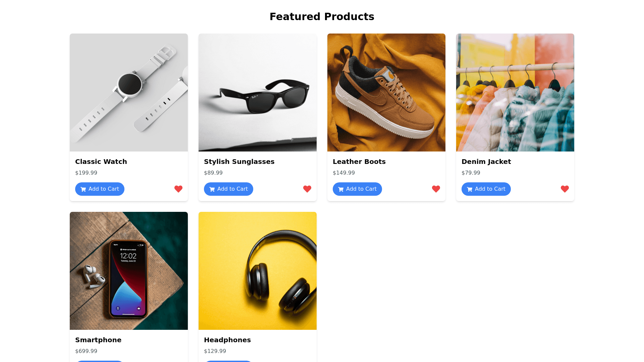Image resolution: width=644 pixels, height=362 pixels.
Task: View the Leather Boots sneaker image
Action: click(x=386, y=93)
